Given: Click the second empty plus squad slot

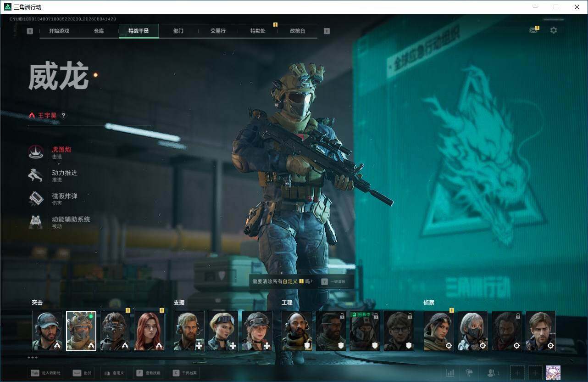Looking at the screenshot, I should (535, 373).
